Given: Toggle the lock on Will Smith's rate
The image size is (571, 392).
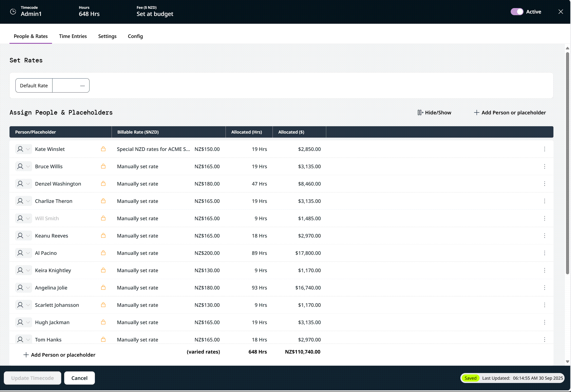Looking at the screenshot, I should coord(103,218).
